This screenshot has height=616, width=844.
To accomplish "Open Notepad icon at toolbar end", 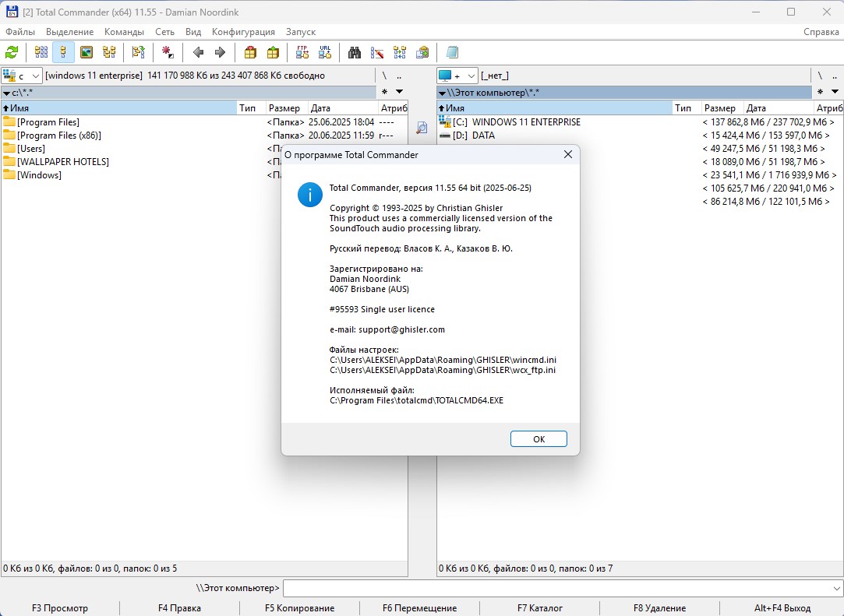I will 452,52.
